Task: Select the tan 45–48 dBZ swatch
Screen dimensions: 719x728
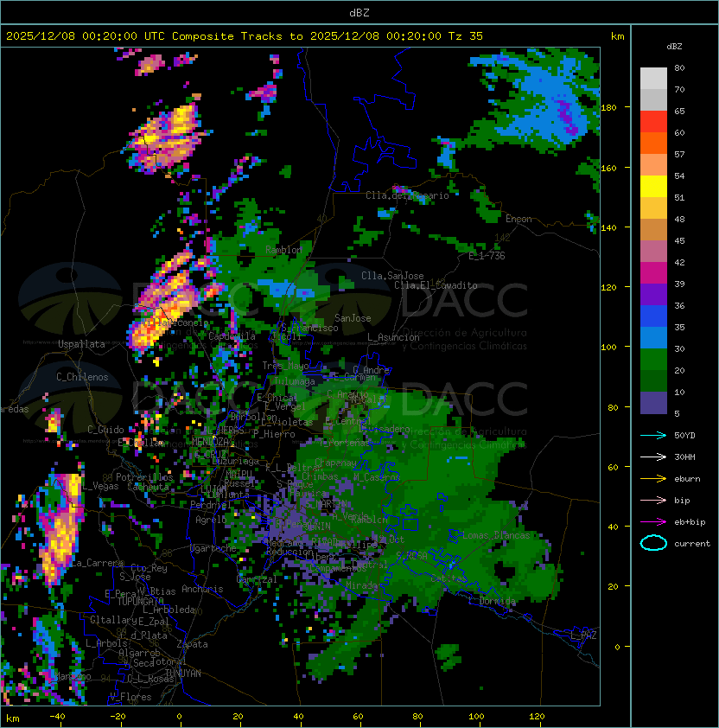Action: tap(653, 229)
